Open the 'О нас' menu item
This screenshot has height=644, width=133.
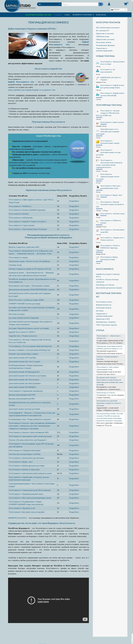point(67,15)
